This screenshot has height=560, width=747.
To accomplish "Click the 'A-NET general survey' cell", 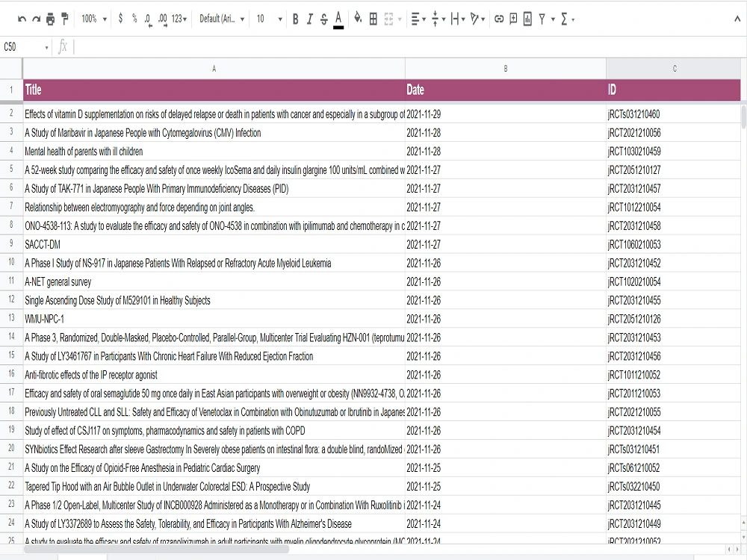I will coord(214,281).
